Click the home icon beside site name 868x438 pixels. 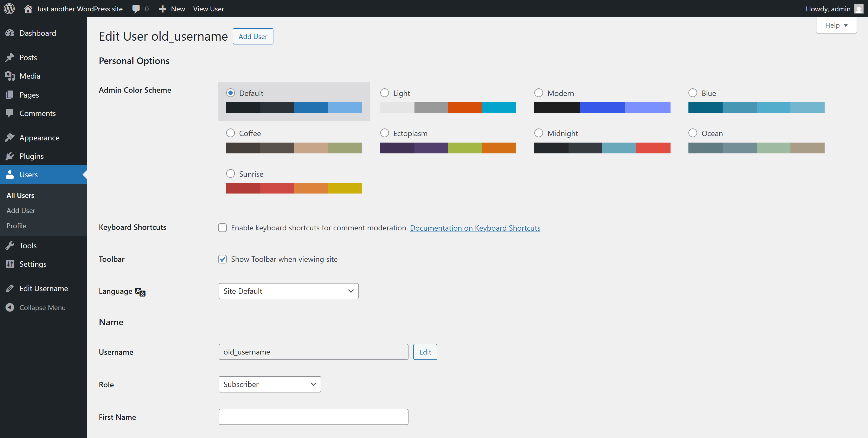28,9
